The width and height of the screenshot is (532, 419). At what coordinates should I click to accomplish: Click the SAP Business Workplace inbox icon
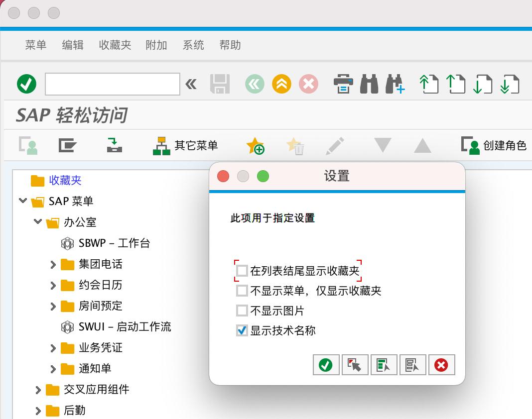115,145
